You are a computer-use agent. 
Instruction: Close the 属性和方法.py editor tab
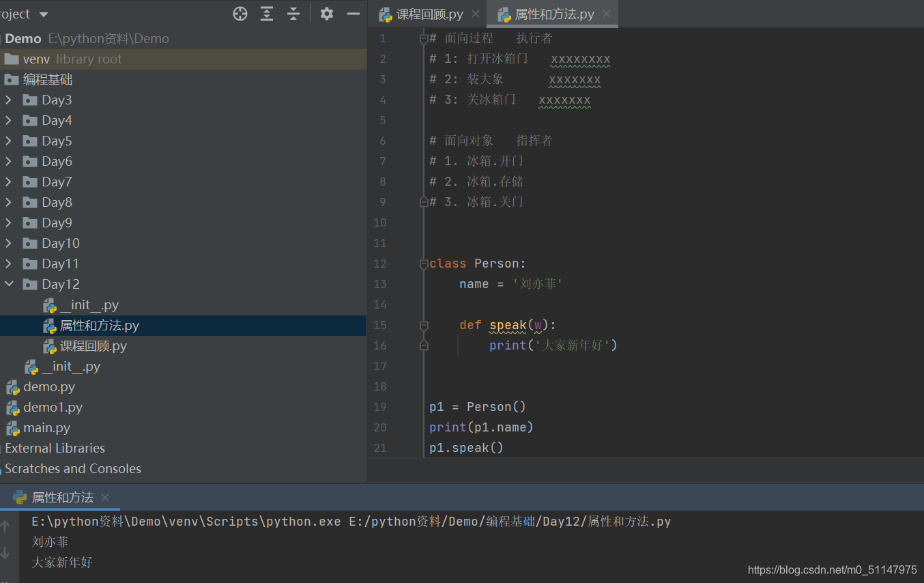[606, 14]
